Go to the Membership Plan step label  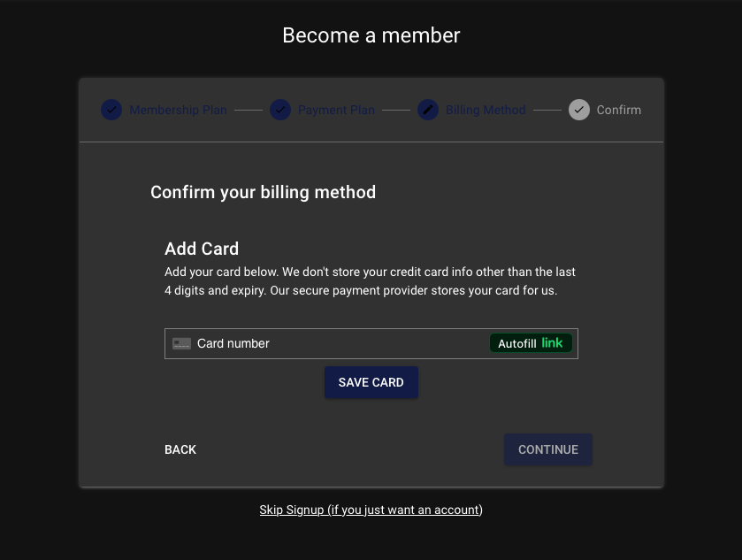point(178,111)
